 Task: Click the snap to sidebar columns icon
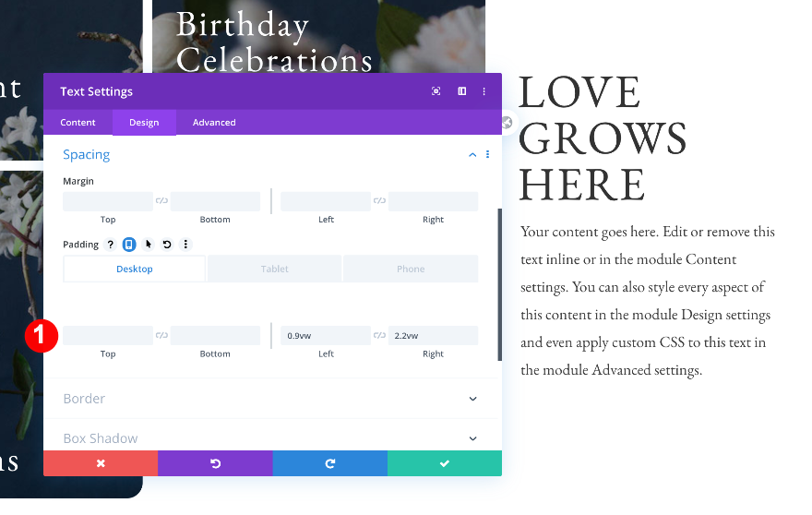coord(462,91)
